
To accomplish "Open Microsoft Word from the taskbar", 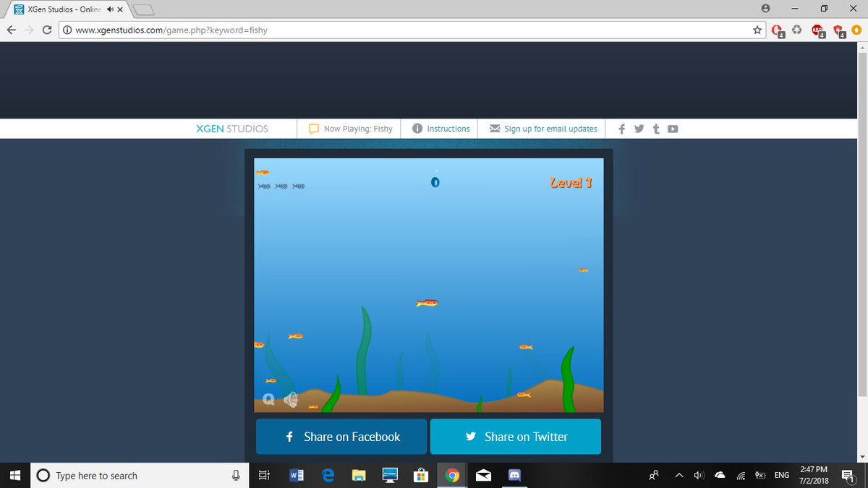I will coord(296,475).
